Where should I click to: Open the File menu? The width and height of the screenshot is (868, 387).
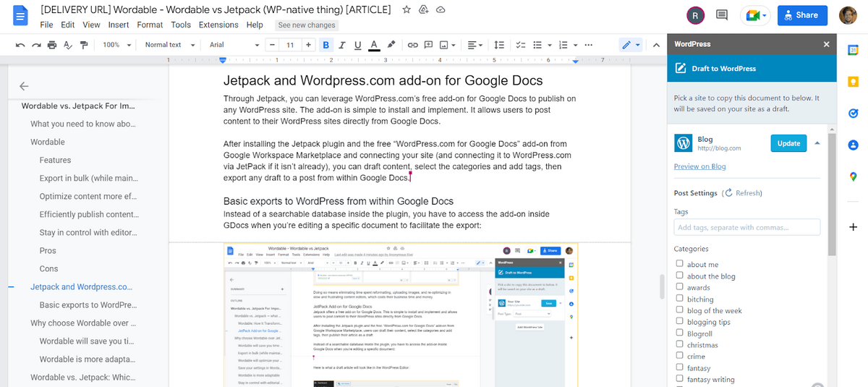(47, 25)
